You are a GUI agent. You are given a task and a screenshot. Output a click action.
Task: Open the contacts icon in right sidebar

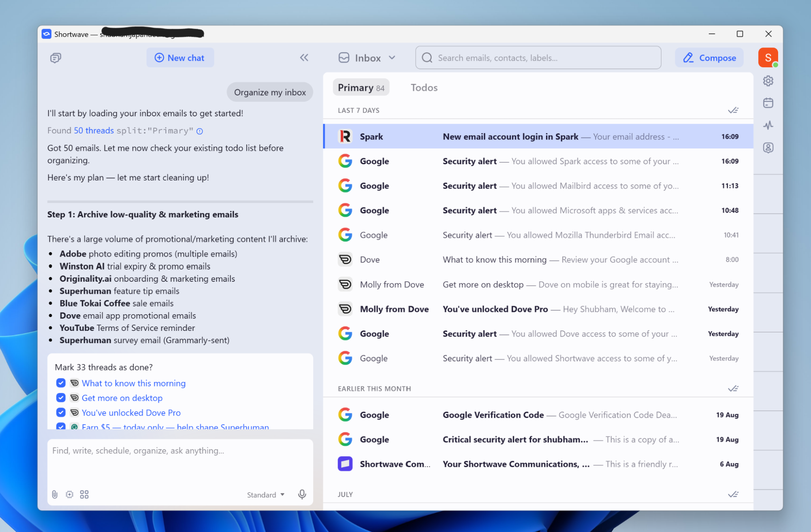[768, 148]
